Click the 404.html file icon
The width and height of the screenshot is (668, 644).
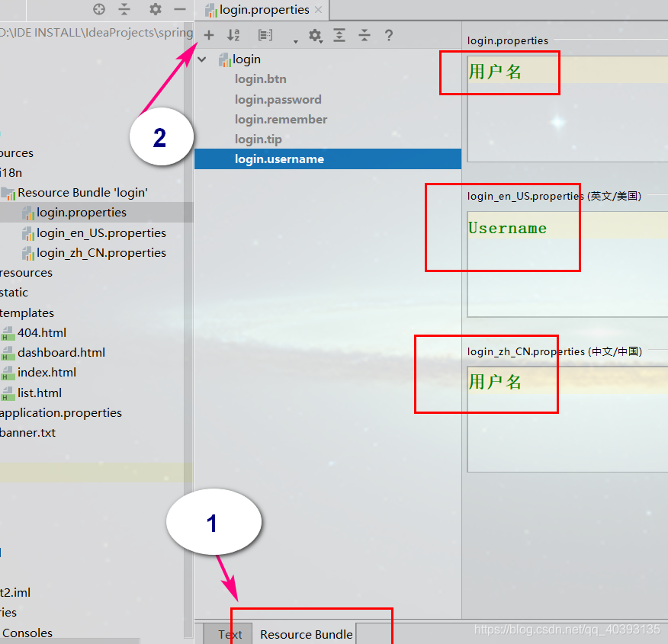tap(8, 333)
